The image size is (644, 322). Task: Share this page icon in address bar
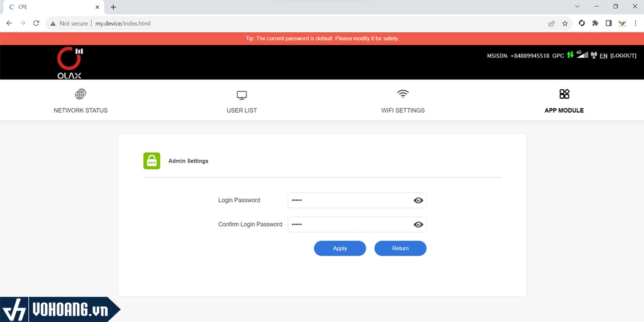click(x=552, y=23)
